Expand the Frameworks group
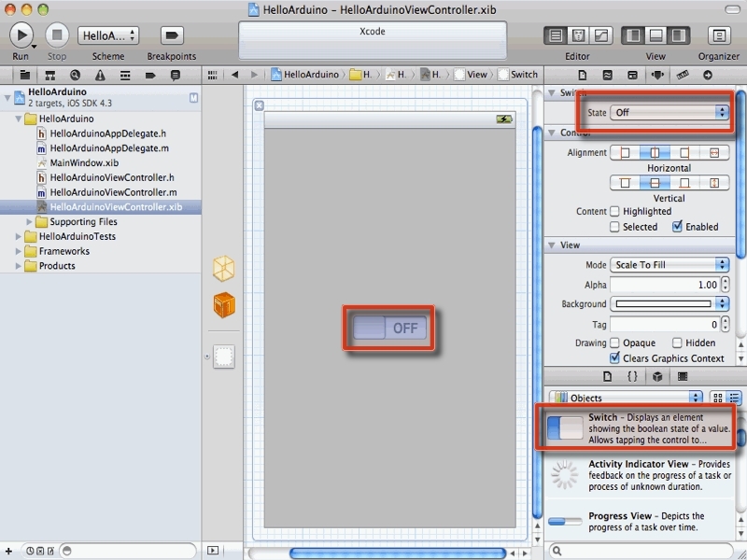The width and height of the screenshot is (747, 560). (18, 251)
